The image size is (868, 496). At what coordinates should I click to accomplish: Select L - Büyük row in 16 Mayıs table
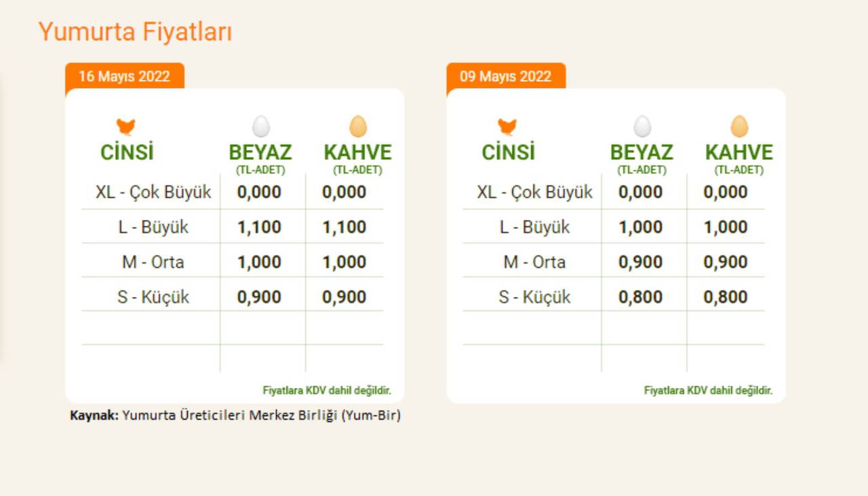(153, 227)
